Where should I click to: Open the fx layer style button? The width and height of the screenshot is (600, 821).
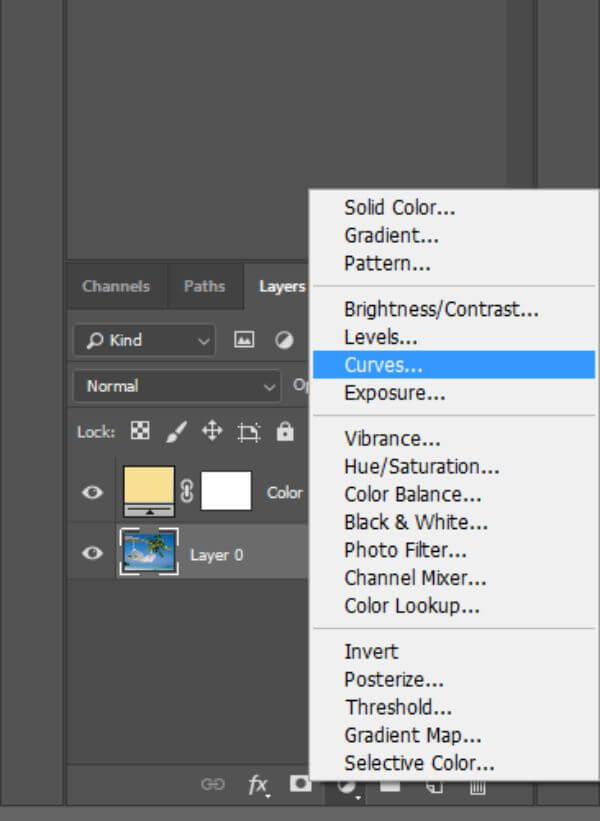click(258, 785)
